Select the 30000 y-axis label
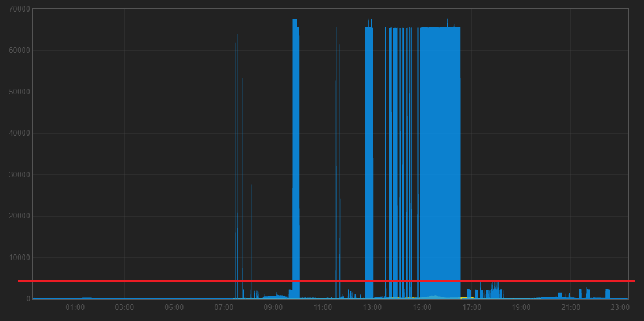The image size is (644, 321). (x=19, y=175)
